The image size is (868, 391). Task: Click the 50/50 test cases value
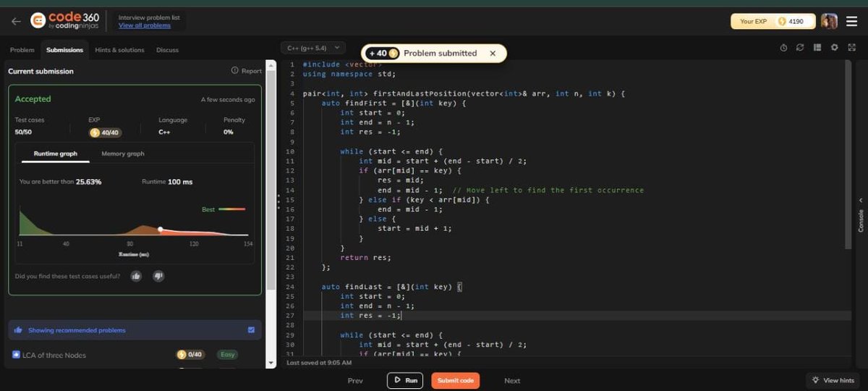24,133
